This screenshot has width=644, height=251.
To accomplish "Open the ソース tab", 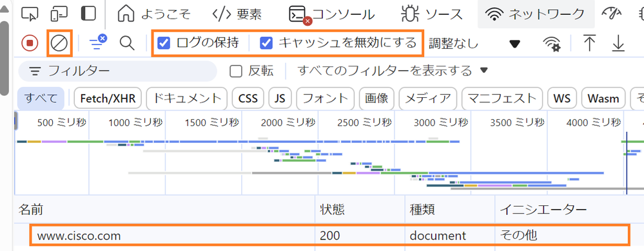I will point(431,14).
